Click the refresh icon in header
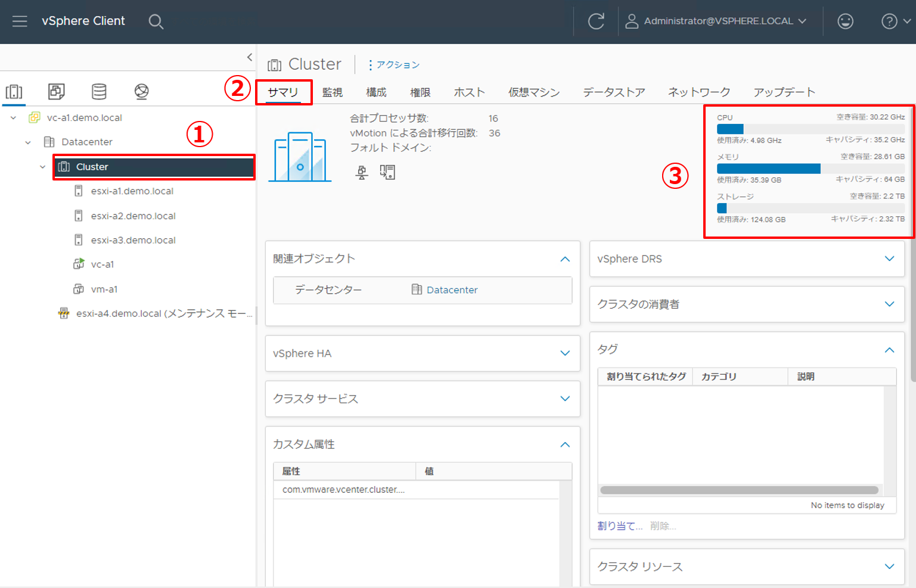 click(x=595, y=21)
